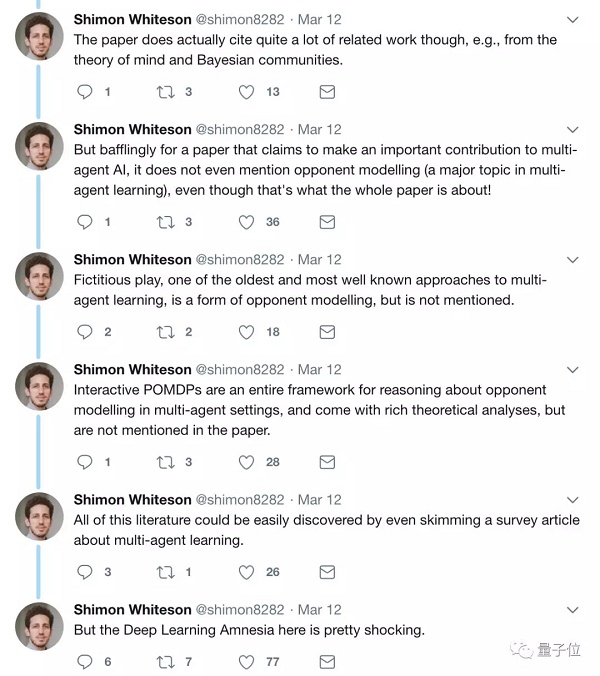The width and height of the screenshot is (600, 676).
Task: Expand the more menu on 'Fictitious play' tweet
Action: pyautogui.click(x=572, y=260)
